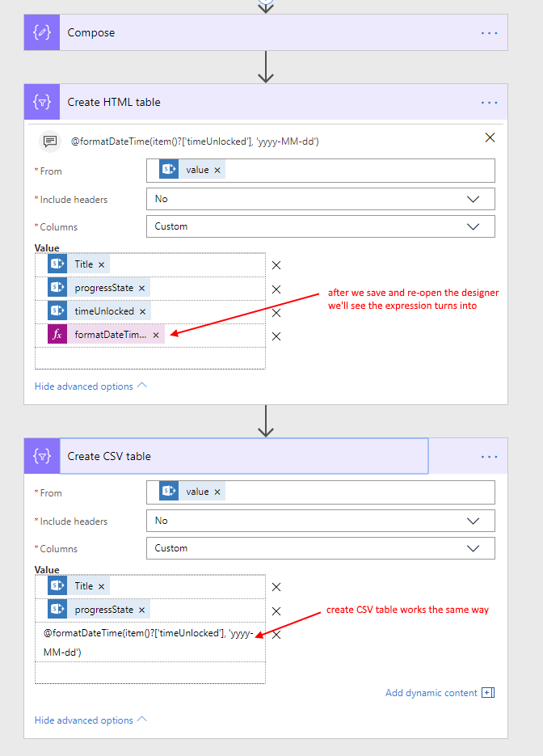The height and width of the screenshot is (756, 543).
Task: Open the Compose action ellipsis menu
Action: pos(489,33)
